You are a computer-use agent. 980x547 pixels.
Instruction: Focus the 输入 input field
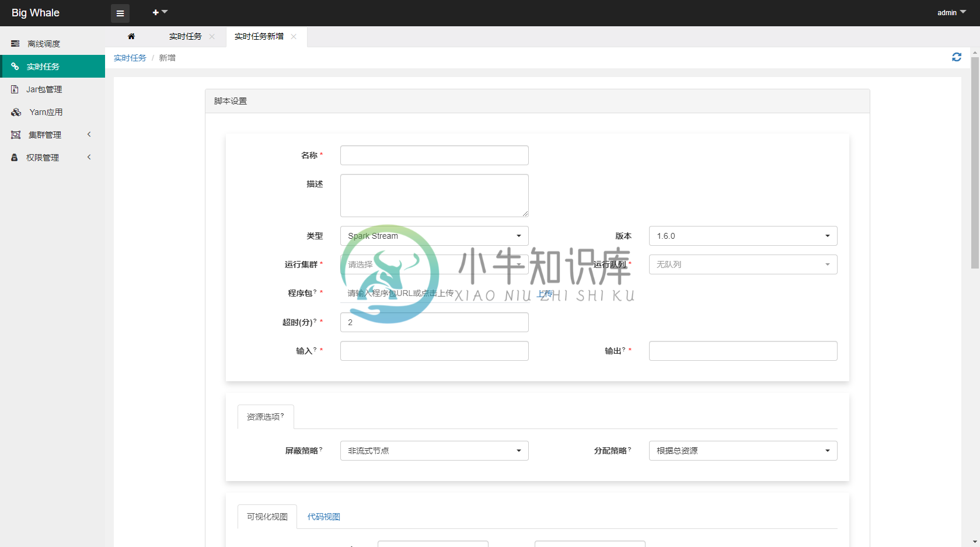click(x=434, y=351)
